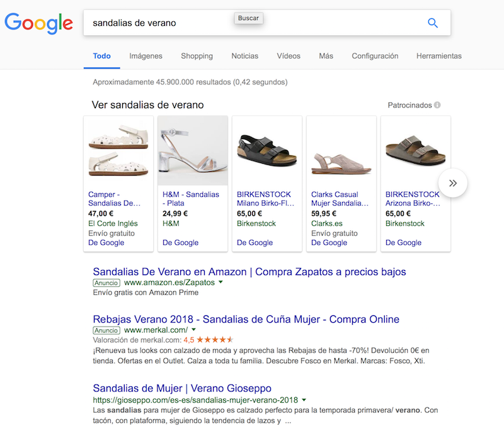
Task: Open the Noticias tab
Action: coord(245,56)
